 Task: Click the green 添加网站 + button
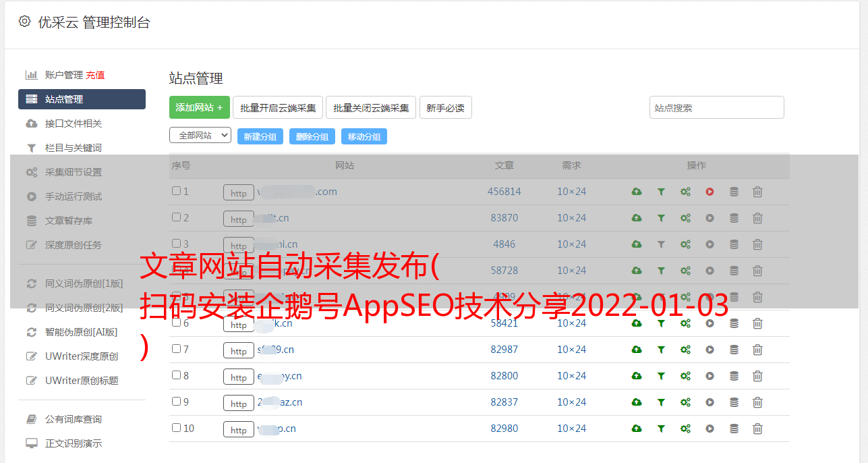point(200,107)
